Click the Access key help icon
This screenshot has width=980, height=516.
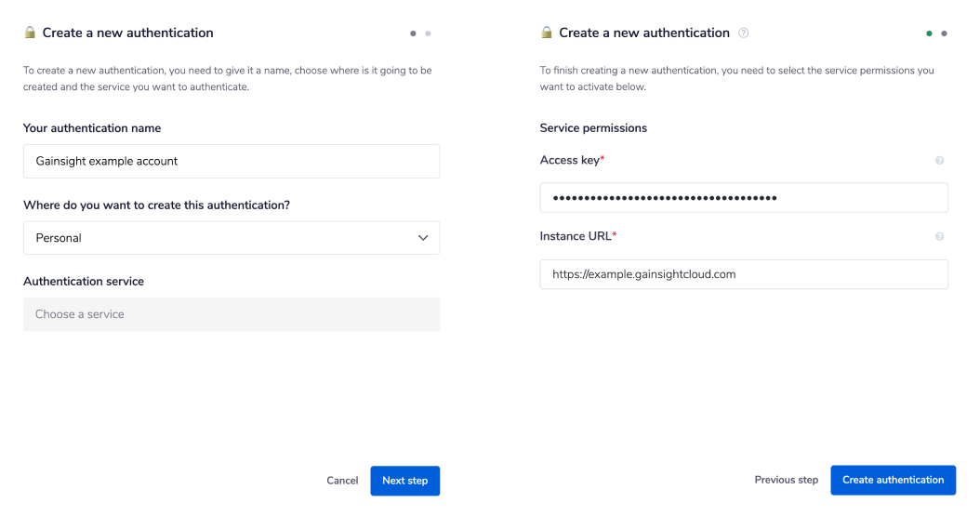939,161
